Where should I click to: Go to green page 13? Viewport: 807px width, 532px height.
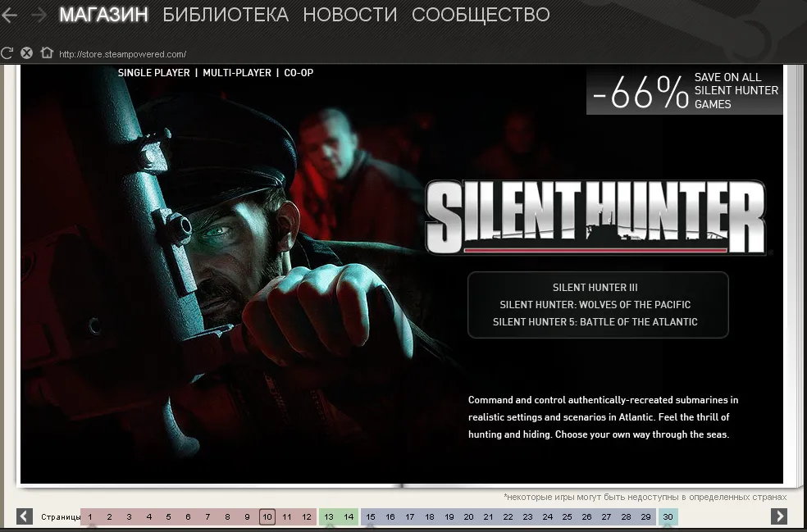(x=329, y=516)
